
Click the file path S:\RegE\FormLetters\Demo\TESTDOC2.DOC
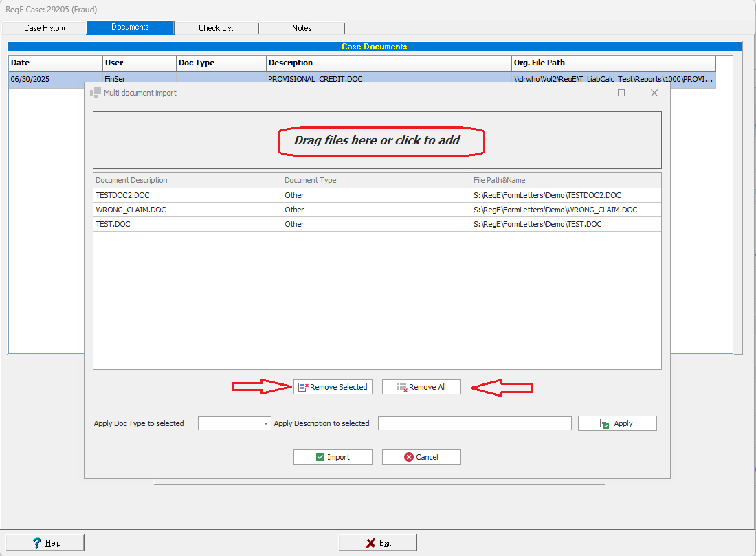tap(566, 195)
